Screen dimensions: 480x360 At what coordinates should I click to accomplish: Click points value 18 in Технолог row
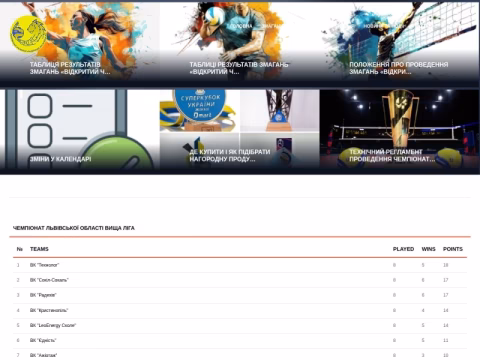click(446, 265)
